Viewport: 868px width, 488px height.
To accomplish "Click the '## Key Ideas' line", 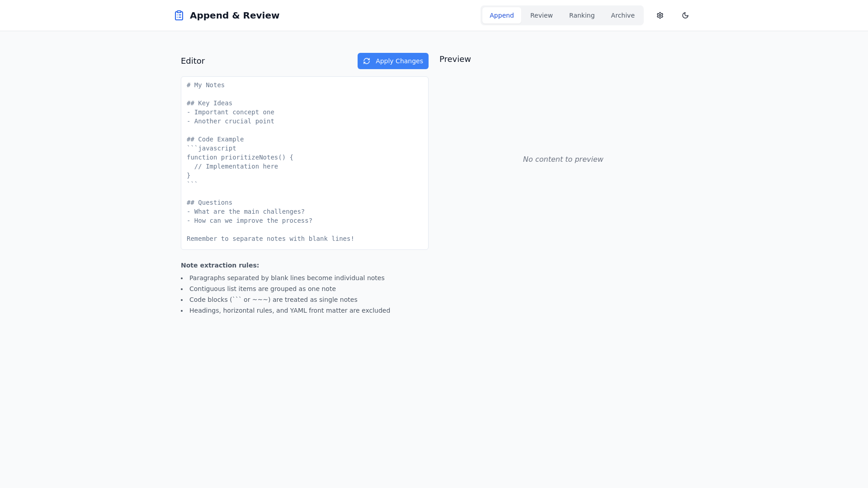I will click(209, 103).
